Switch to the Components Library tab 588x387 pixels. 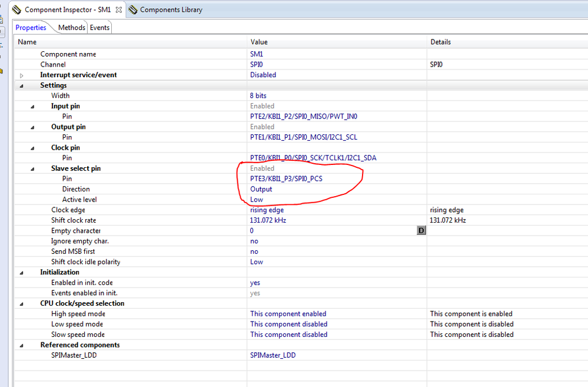click(171, 10)
